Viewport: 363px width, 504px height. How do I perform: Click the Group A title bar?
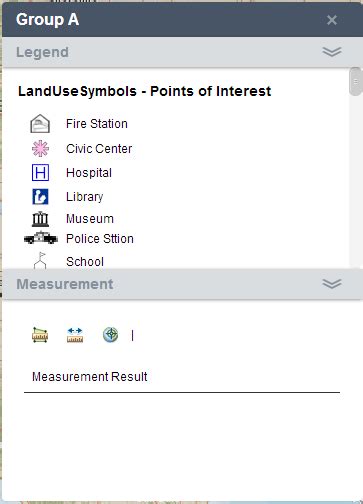click(181, 20)
